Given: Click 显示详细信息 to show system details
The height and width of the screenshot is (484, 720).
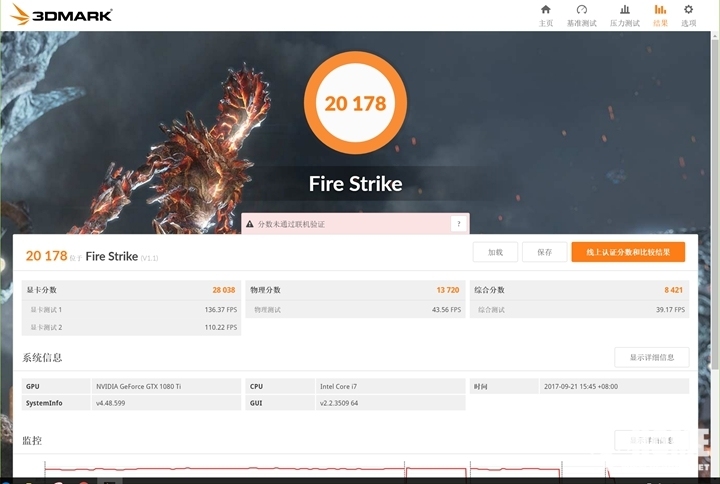Looking at the screenshot, I should pos(651,357).
